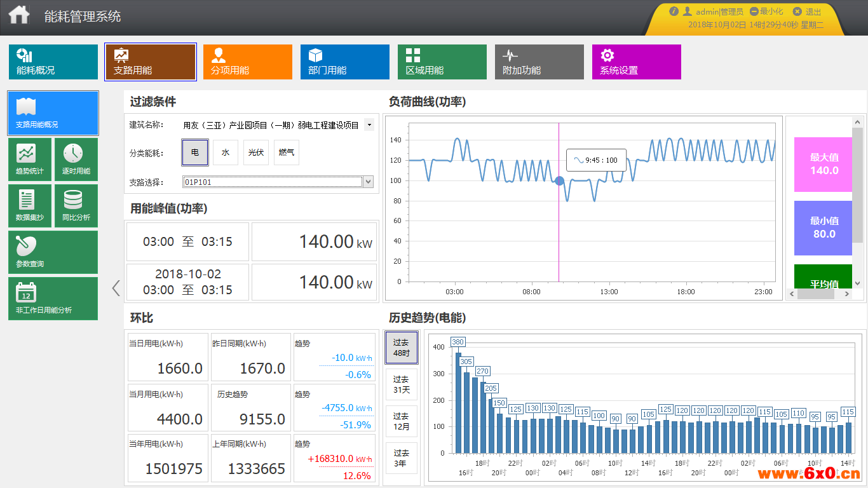Click the 2018-10-02 peak date cell

click(187, 282)
